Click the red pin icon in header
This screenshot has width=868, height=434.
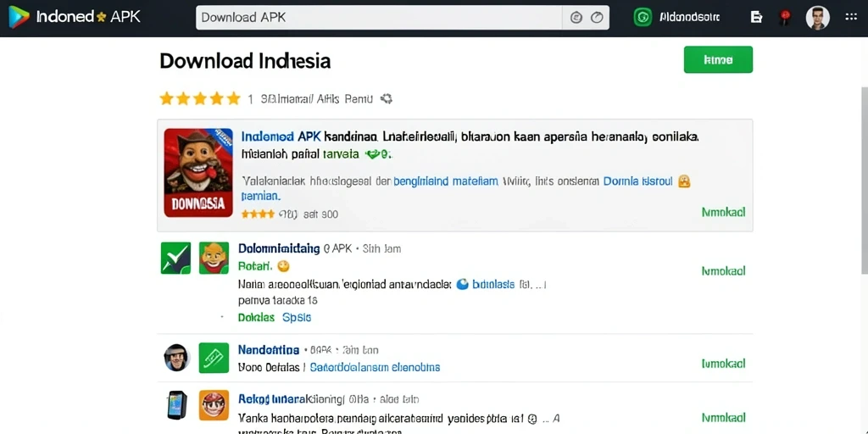click(x=784, y=18)
